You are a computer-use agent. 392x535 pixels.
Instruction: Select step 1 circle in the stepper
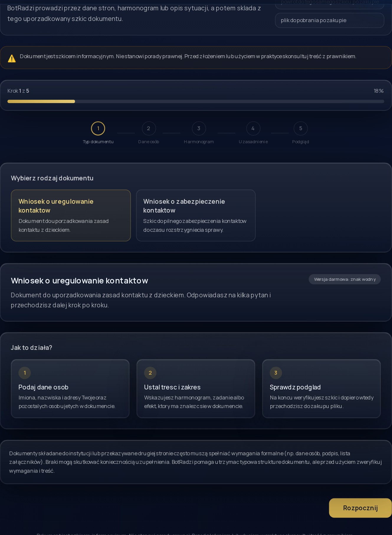pyautogui.click(x=98, y=128)
